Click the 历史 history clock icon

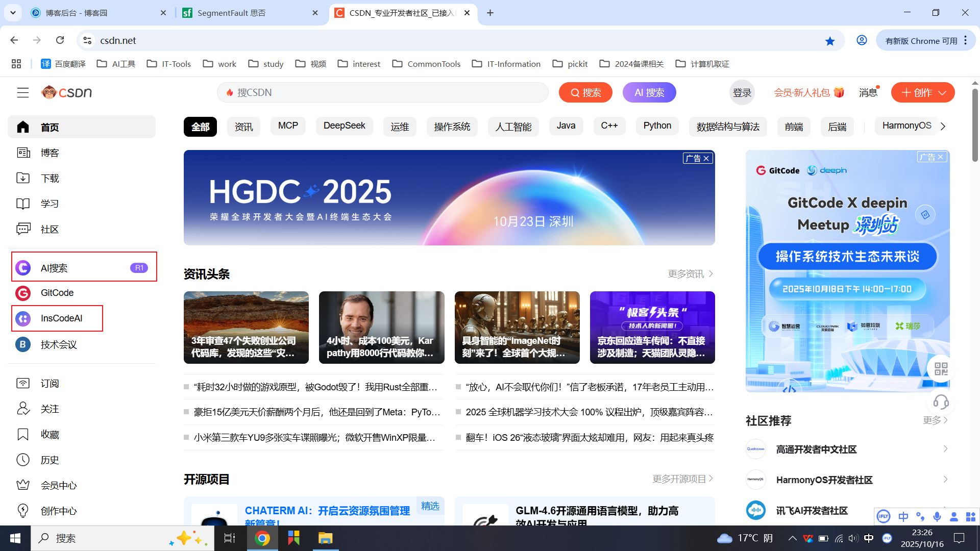(x=23, y=460)
